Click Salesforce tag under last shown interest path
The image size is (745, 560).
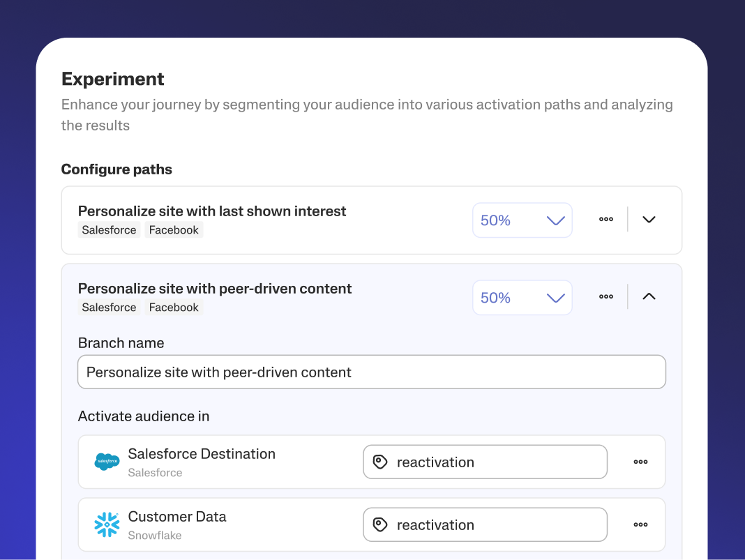[x=109, y=230]
